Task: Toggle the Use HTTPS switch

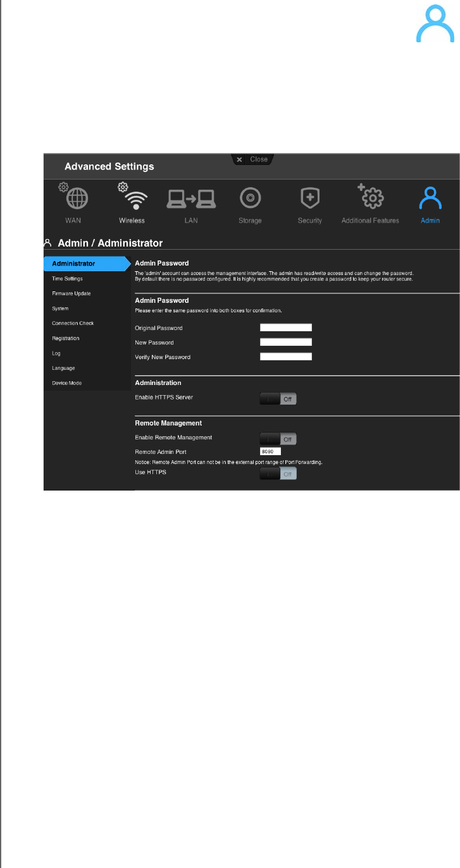Action: [x=278, y=474]
